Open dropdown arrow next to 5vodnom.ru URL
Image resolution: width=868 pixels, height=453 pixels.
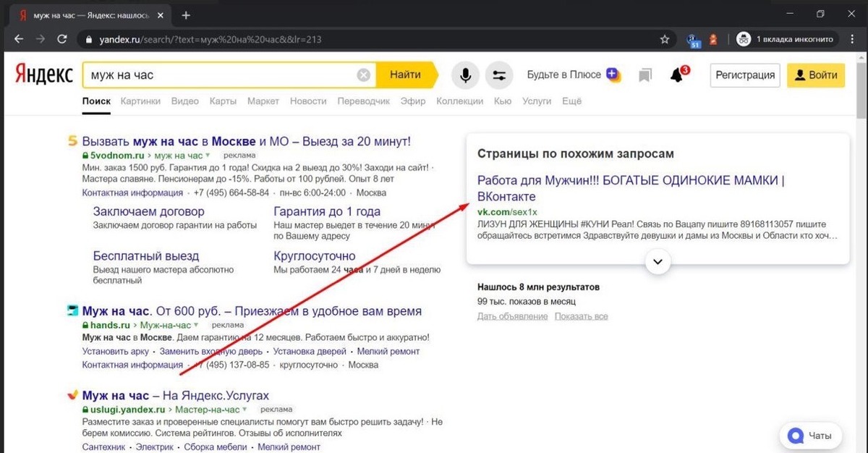click(x=208, y=156)
